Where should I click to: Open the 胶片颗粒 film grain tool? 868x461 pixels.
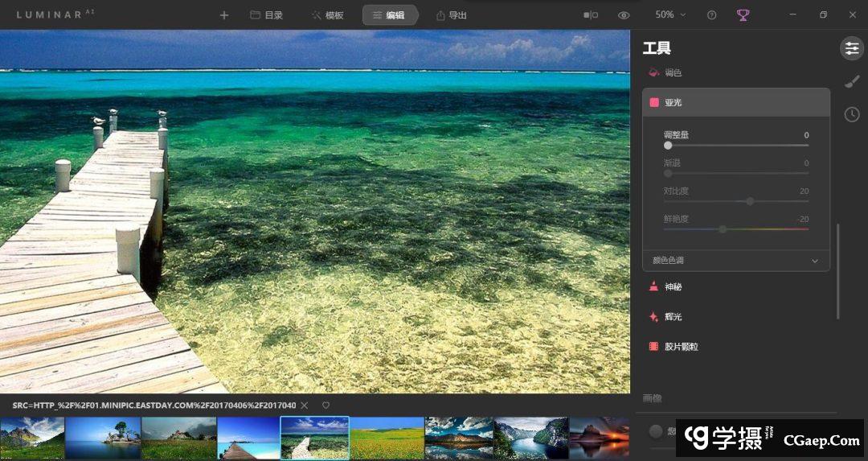point(681,347)
